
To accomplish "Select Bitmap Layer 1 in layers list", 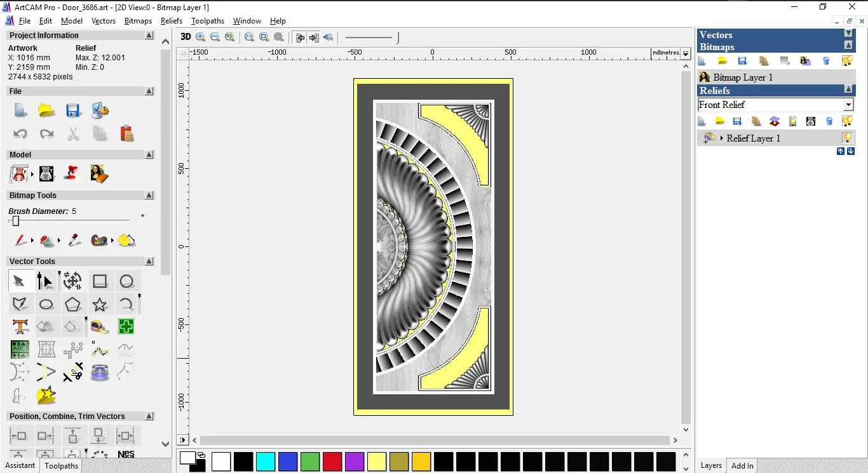I will tap(743, 77).
